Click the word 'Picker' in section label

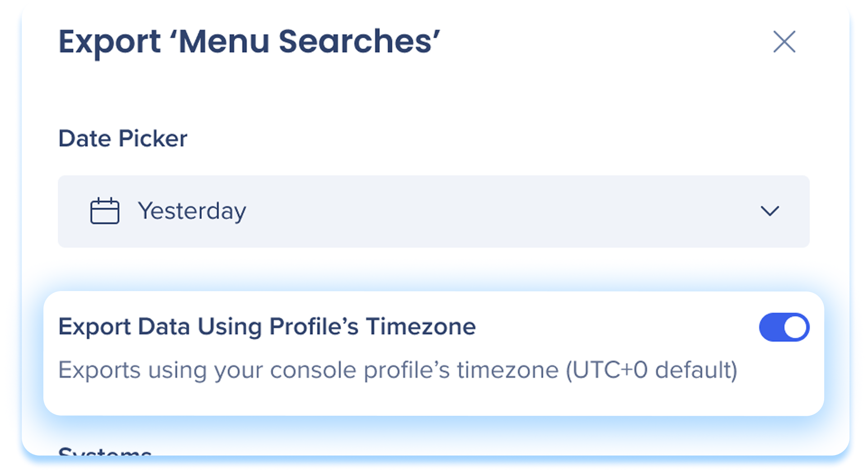153,138
